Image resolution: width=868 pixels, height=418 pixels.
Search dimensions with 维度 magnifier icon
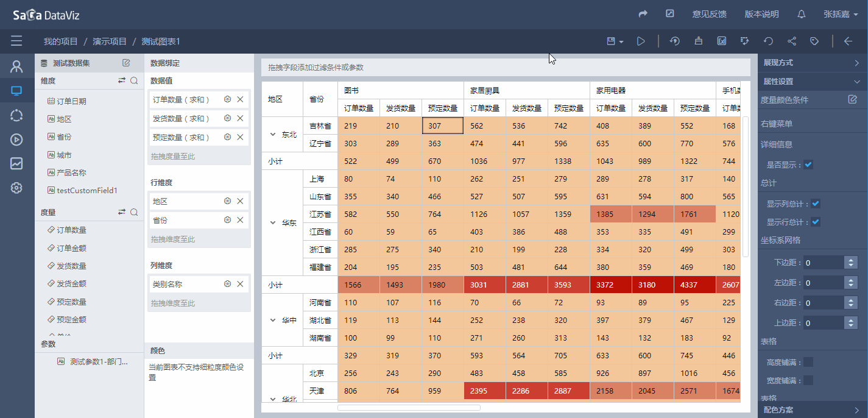tap(134, 80)
